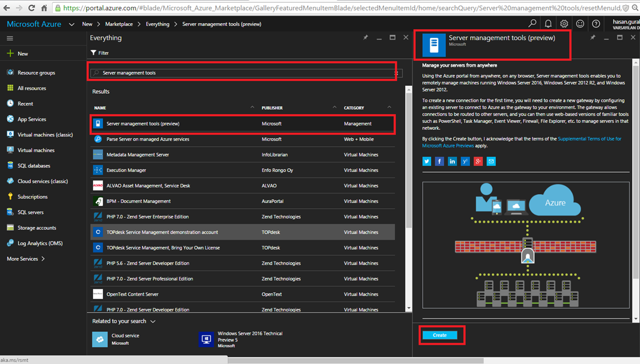Select OpenText Content Server result
This screenshot has height=364, width=640.
243,294
